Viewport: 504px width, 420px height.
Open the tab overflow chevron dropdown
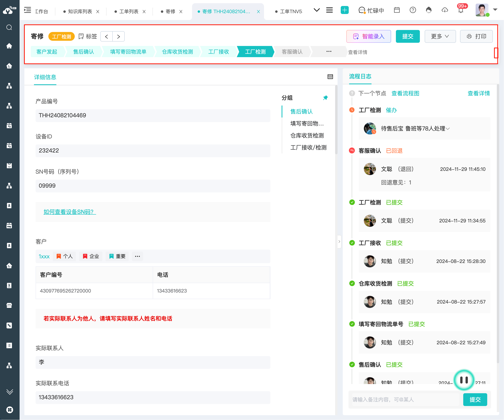click(x=317, y=10)
